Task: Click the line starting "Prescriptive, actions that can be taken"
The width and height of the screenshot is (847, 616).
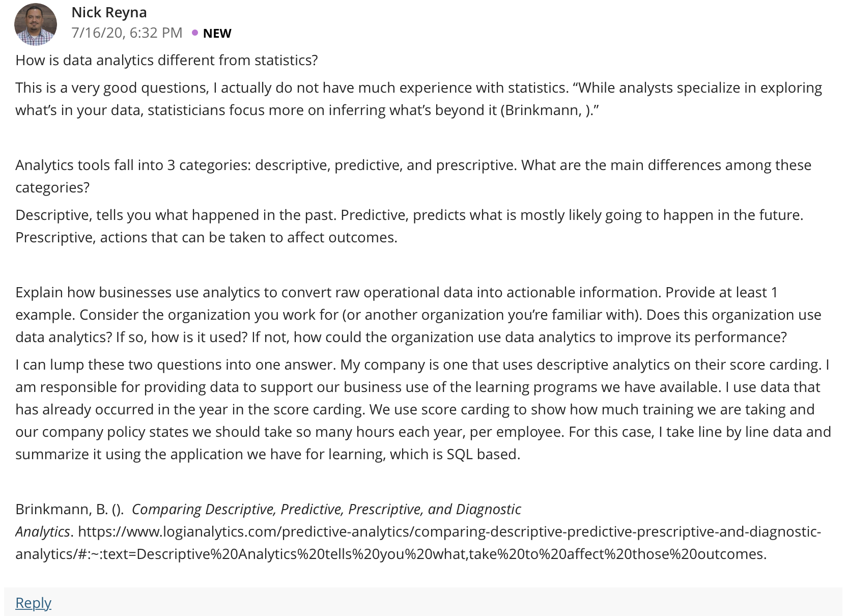Action: tap(206, 237)
